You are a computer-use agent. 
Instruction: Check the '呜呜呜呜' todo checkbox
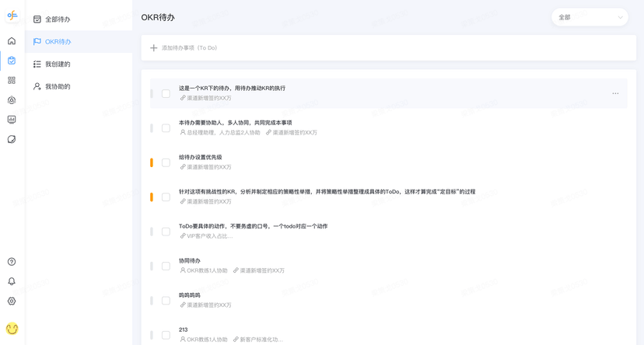tap(166, 300)
